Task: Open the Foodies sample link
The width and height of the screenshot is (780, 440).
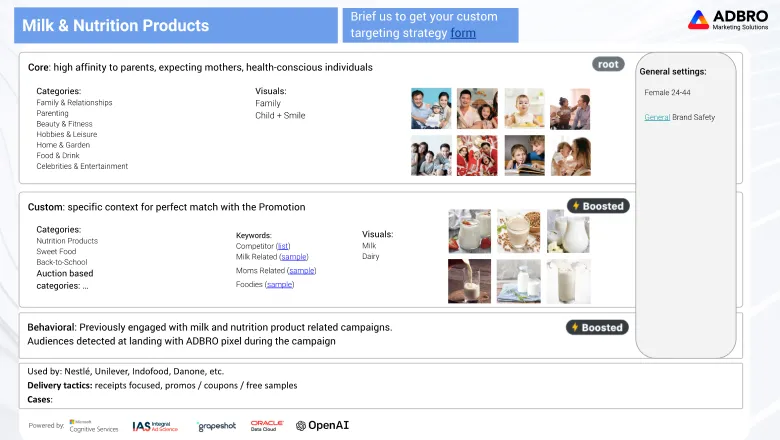Action: coord(280,284)
